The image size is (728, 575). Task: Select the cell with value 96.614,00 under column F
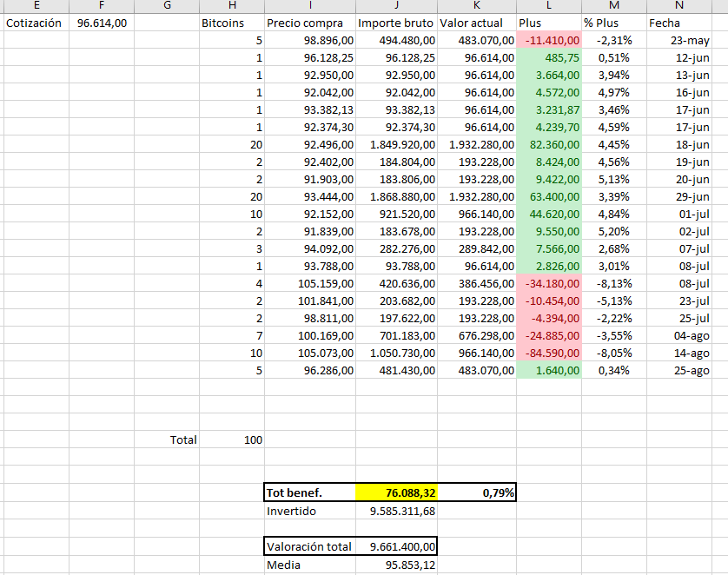tap(102, 23)
